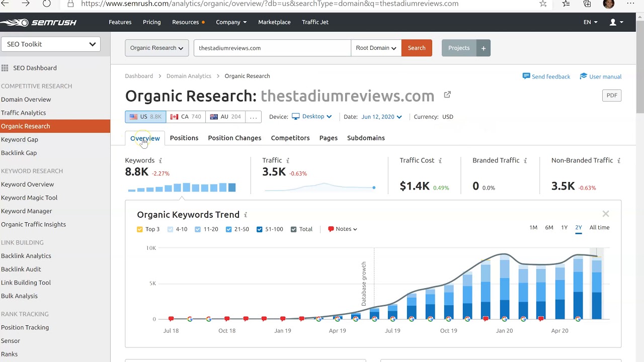Image resolution: width=644 pixels, height=362 pixels.
Task: Select the All time range
Action: click(x=599, y=228)
